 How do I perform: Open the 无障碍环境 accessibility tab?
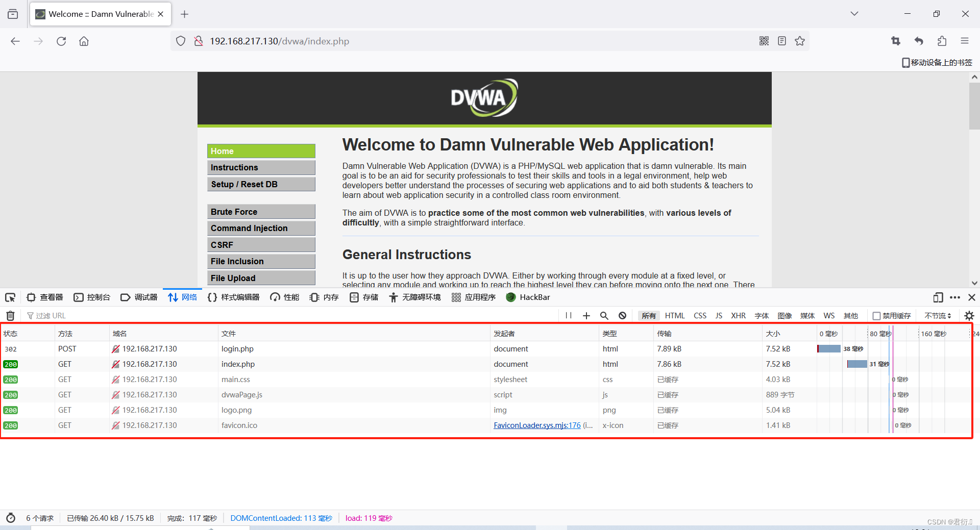[x=415, y=297]
